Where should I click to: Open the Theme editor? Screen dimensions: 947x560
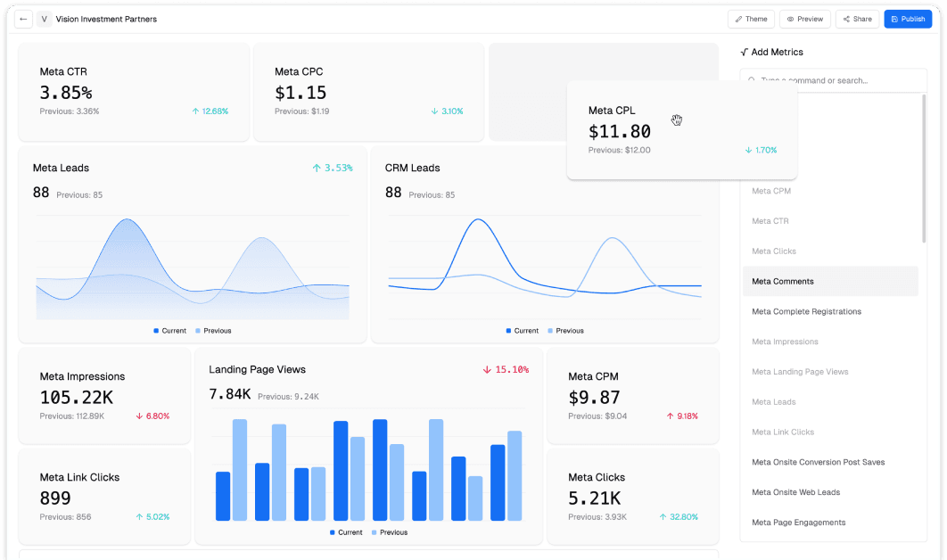(751, 19)
